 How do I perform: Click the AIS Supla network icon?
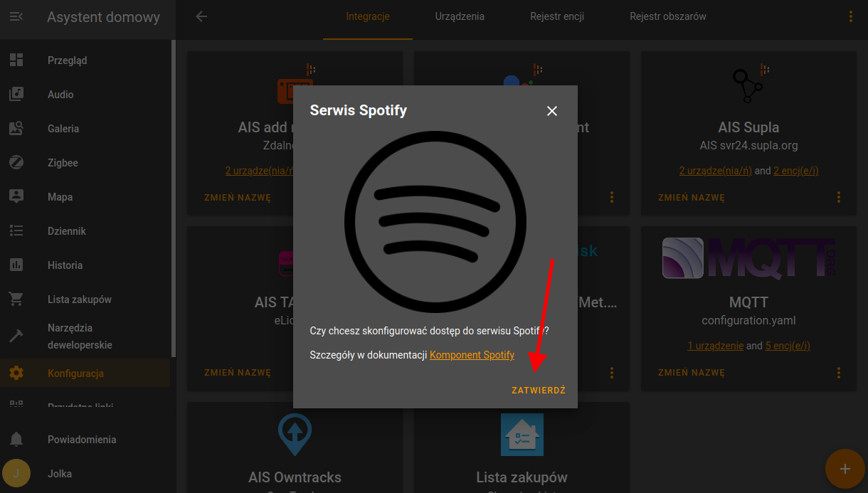pyautogui.click(x=748, y=85)
